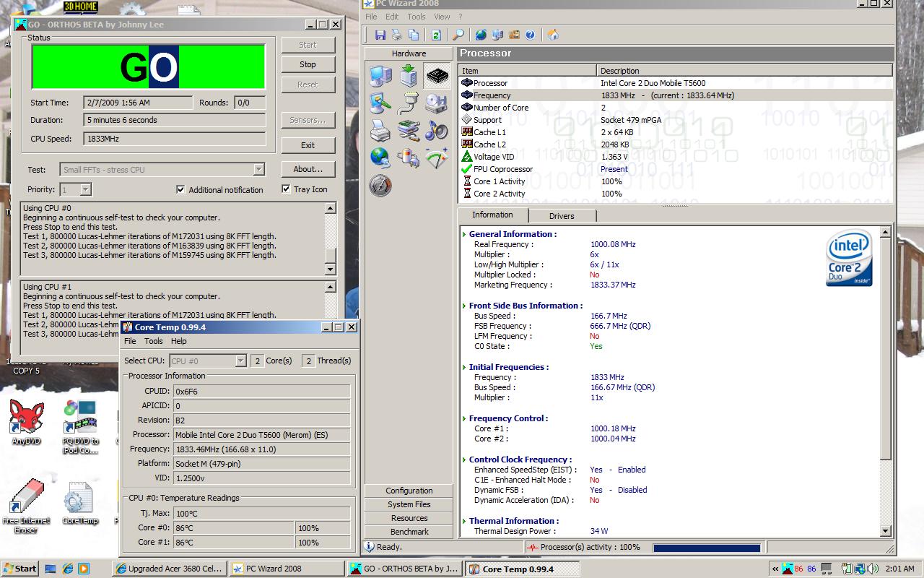Open Tools menu in PC Wizard
Screen dimensions: 924x578
[417, 17]
